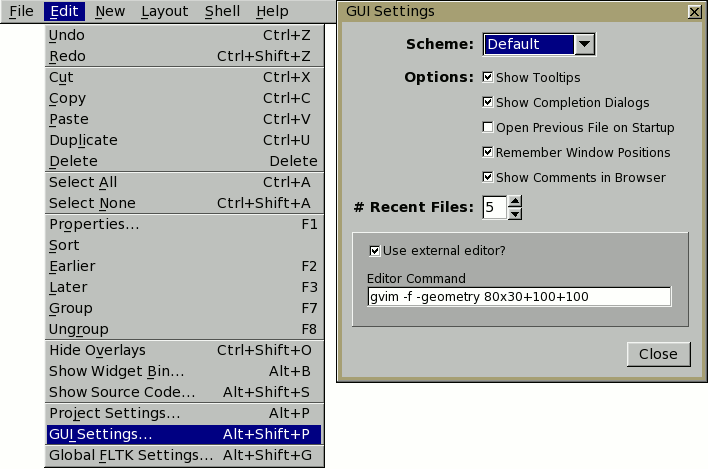708x469 pixels.
Task: Increase the recent files count
Action: [515, 202]
